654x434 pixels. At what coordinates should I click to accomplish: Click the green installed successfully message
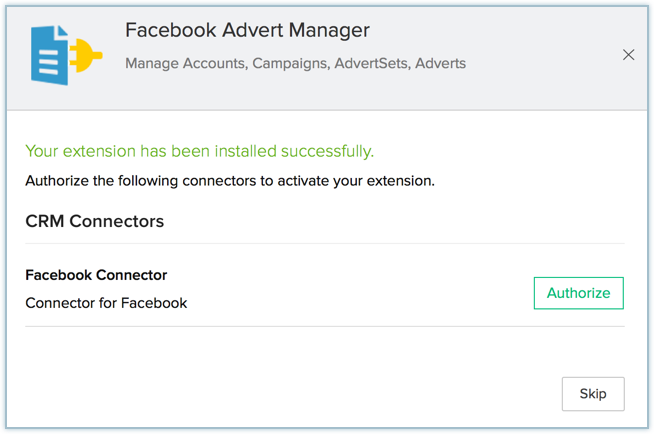pos(199,151)
